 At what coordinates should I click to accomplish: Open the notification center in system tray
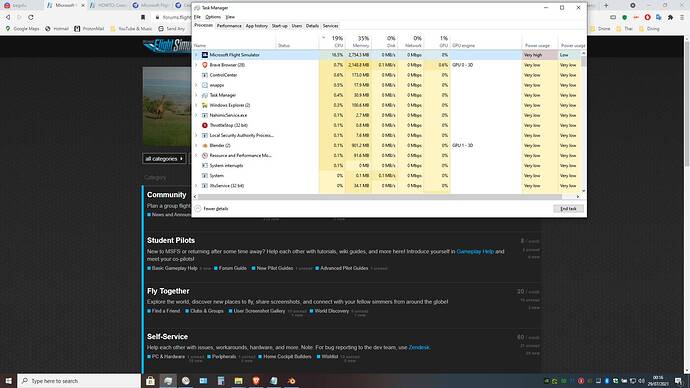679,381
